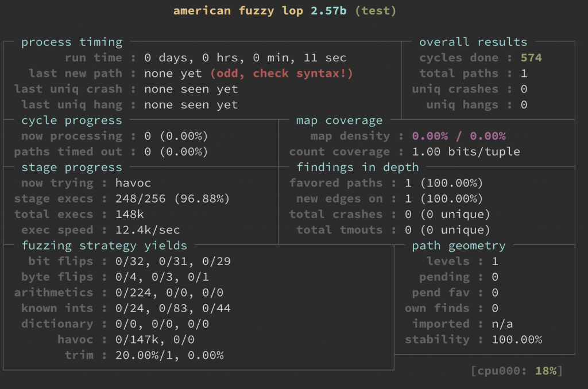
Task: Click the arithmetics value '0/224, 0/0, 0/0'
Action: (x=169, y=293)
